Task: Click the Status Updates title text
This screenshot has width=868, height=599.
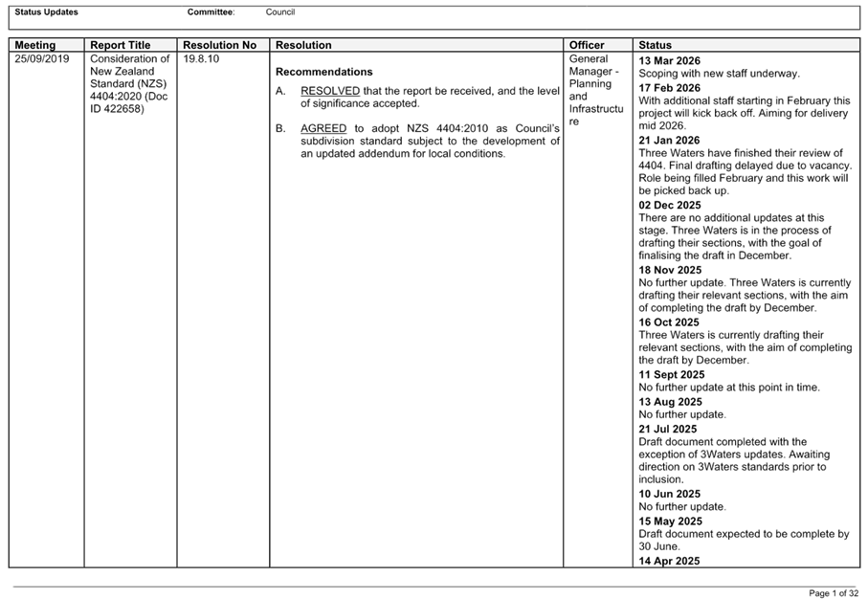Action: point(46,12)
